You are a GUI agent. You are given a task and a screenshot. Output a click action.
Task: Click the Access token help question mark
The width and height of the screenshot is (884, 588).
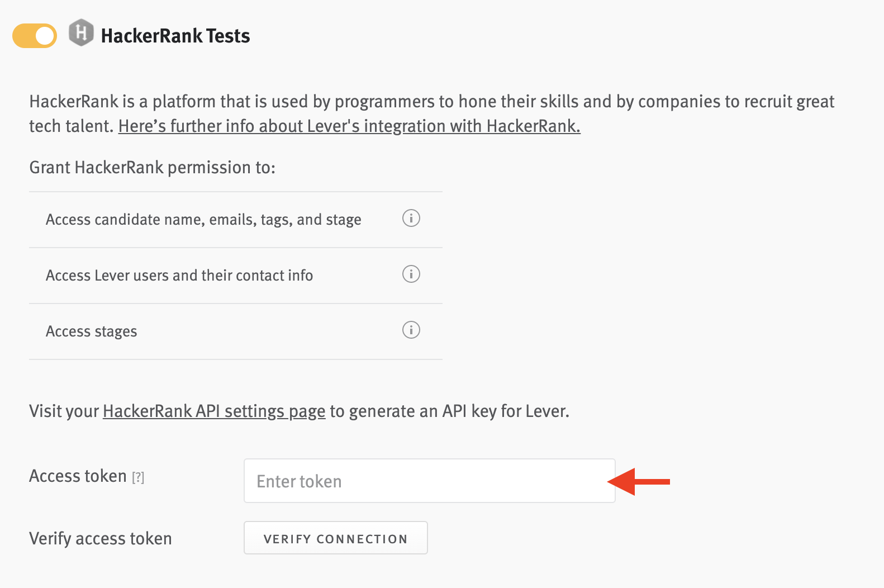138,477
